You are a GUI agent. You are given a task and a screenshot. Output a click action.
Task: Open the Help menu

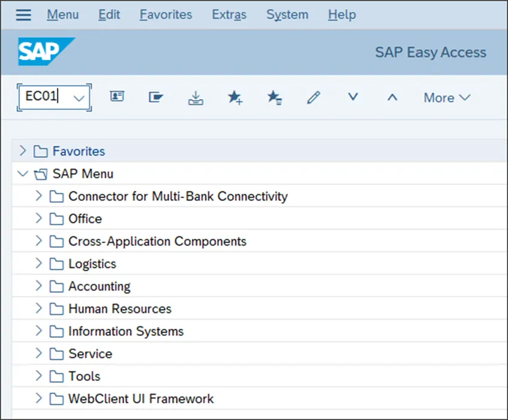(x=342, y=14)
